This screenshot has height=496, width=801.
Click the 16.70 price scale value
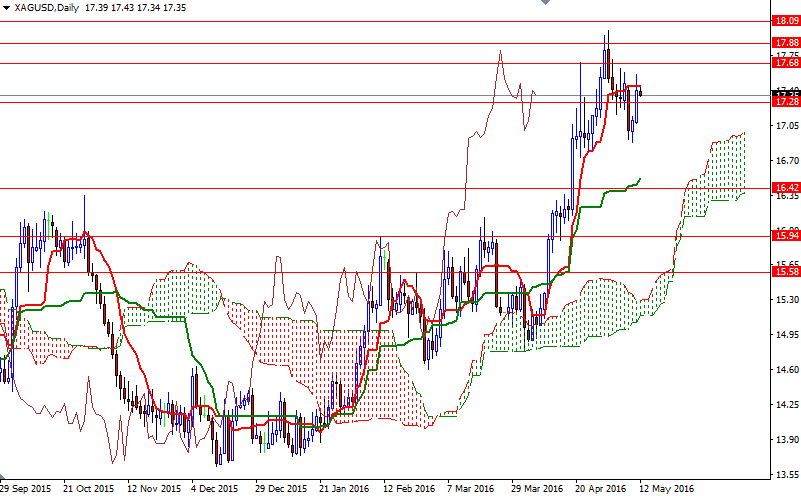tap(787, 161)
